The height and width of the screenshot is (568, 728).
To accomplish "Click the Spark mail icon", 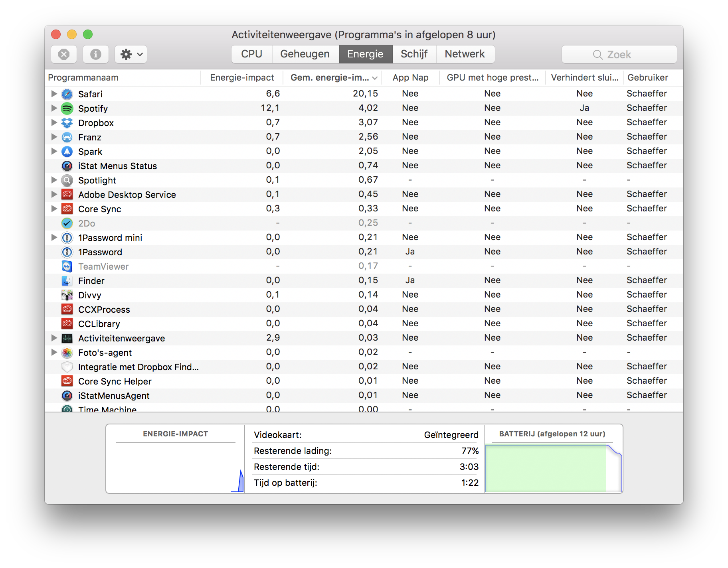I will pyautogui.click(x=67, y=152).
